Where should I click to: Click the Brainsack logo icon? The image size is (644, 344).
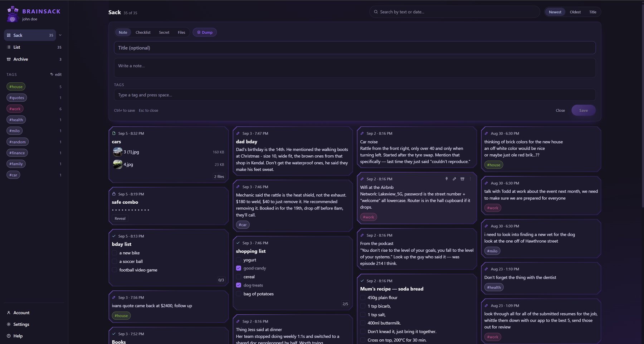[13, 14]
